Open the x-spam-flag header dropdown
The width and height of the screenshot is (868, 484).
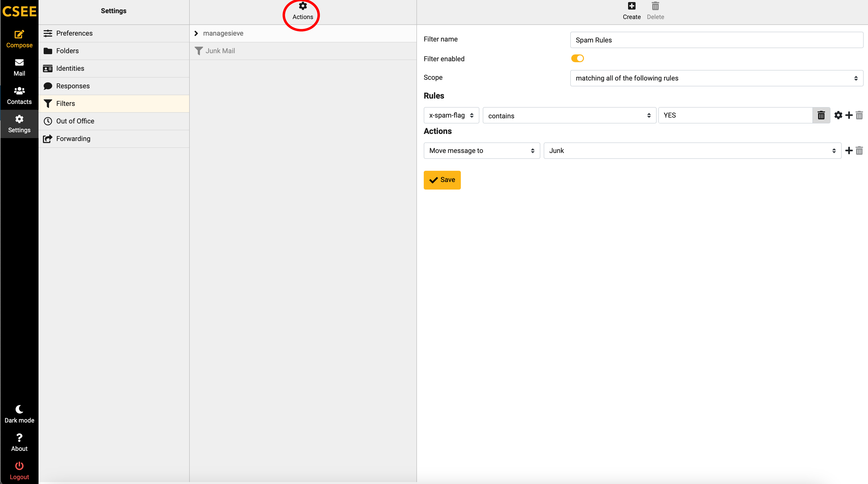[x=451, y=115]
